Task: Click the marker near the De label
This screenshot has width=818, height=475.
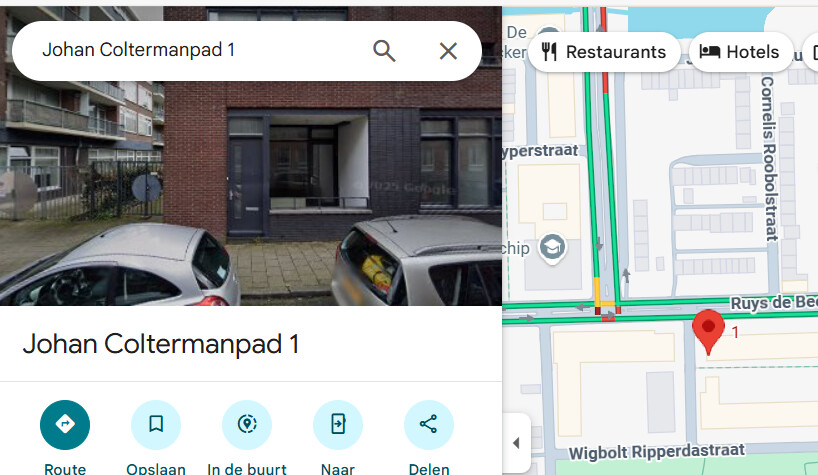Action: click(x=548, y=31)
